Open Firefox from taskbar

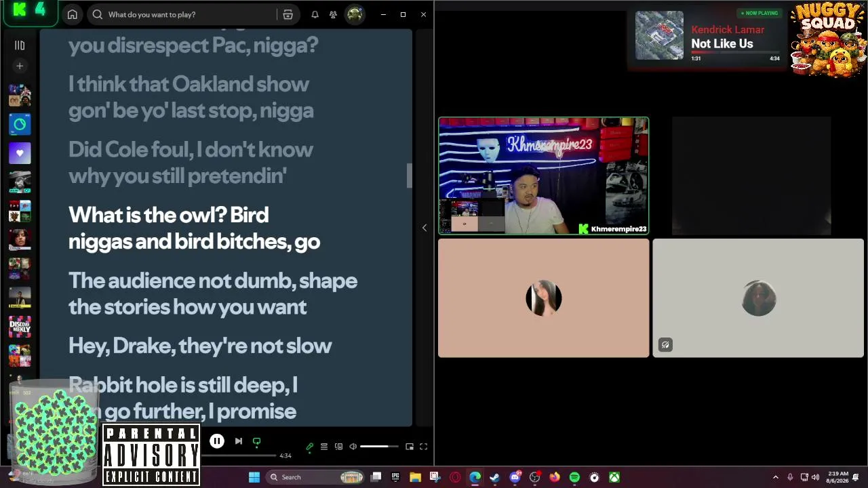click(554, 477)
